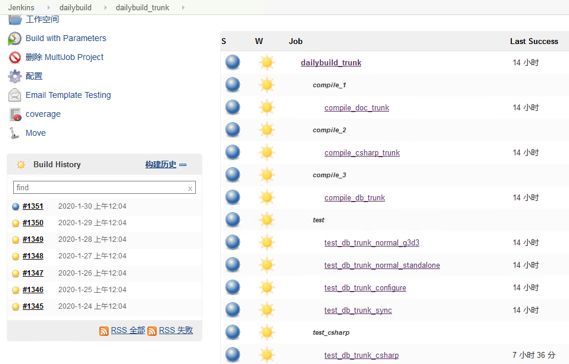The height and width of the screenshot is (364, 569).
Task: Sort table by Last Success column header
Action: pos(534,41)
